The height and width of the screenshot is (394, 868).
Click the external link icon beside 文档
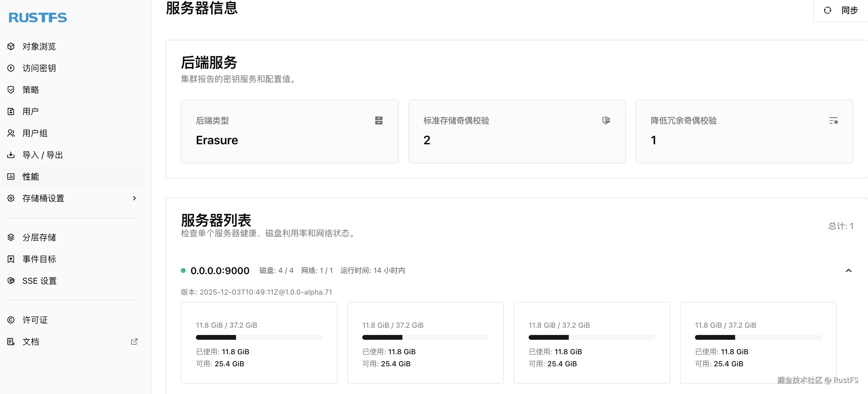134,342
